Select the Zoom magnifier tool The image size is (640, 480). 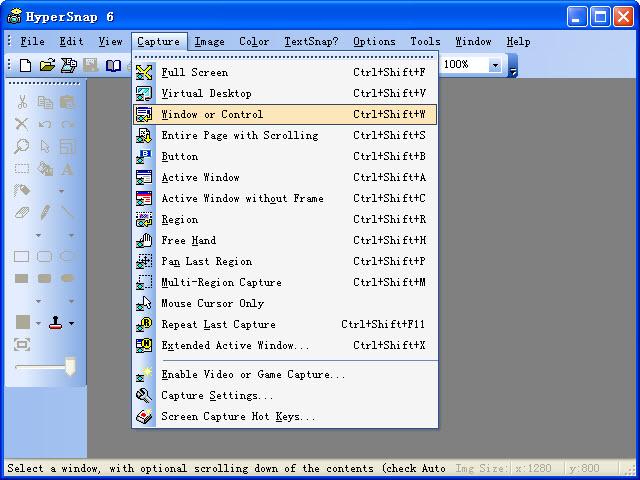(22, 146)
